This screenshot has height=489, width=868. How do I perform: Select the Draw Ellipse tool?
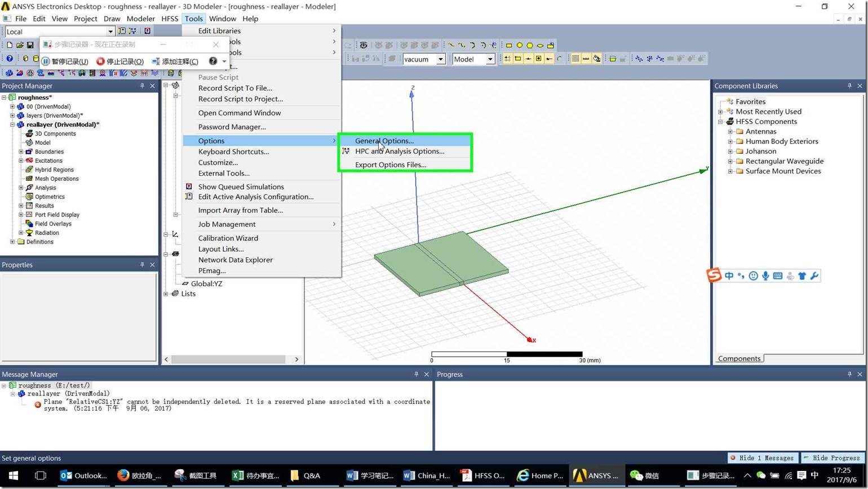(x=540, y=45)
